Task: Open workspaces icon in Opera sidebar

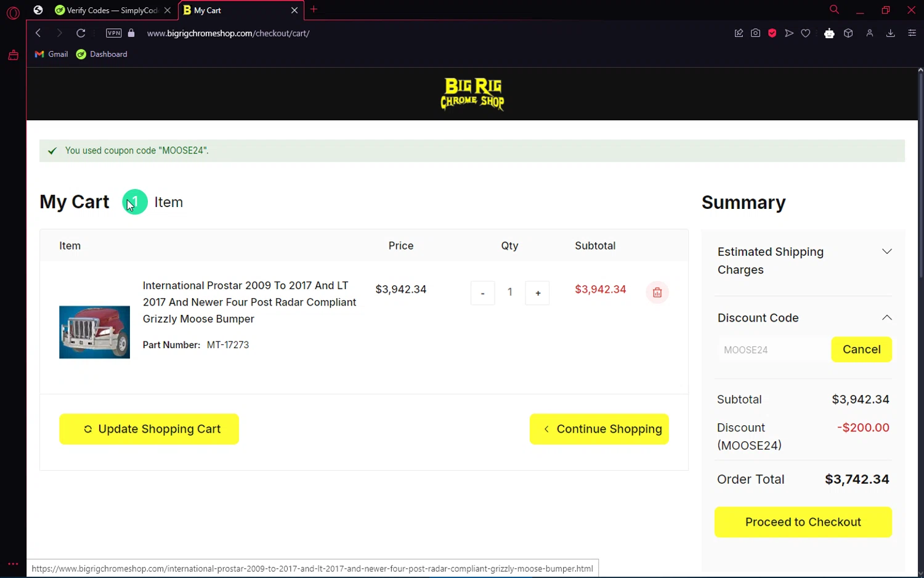Action: [13, 55]
